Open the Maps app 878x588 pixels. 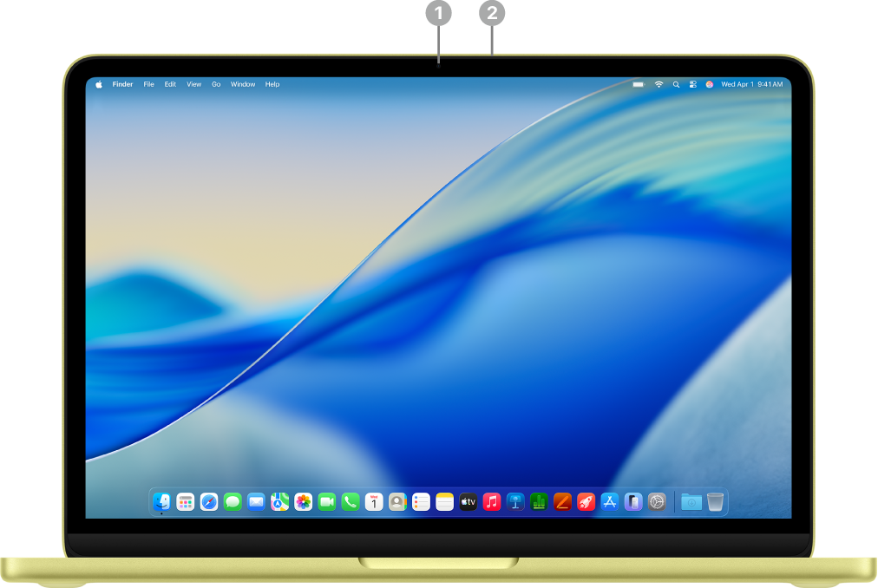tap(278, 502)
